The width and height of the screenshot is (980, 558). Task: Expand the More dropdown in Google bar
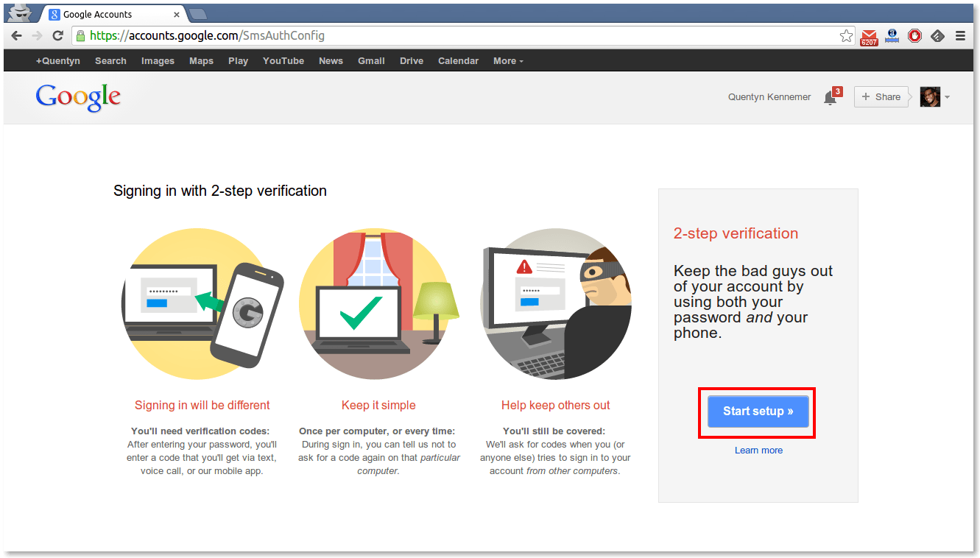click(x=508, y=61)
